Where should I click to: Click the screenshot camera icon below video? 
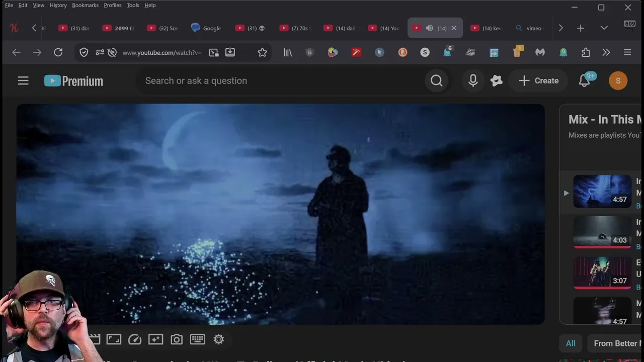177,339
